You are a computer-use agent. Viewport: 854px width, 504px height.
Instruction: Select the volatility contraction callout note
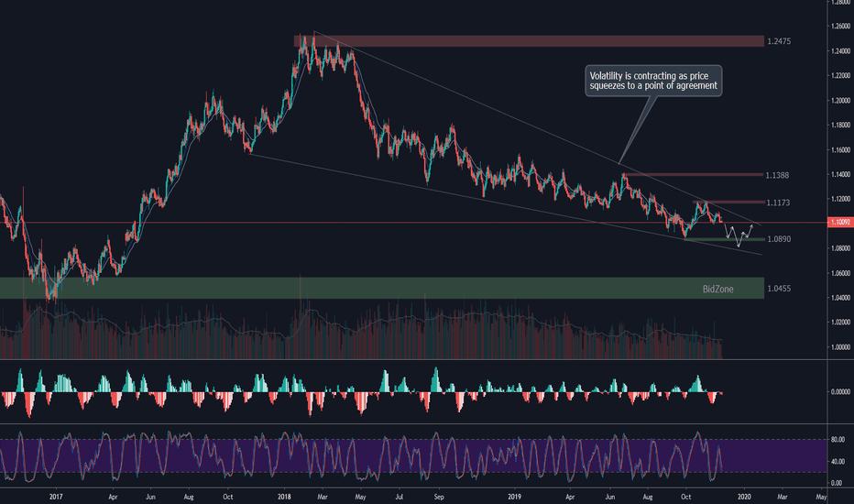[653, 81]
